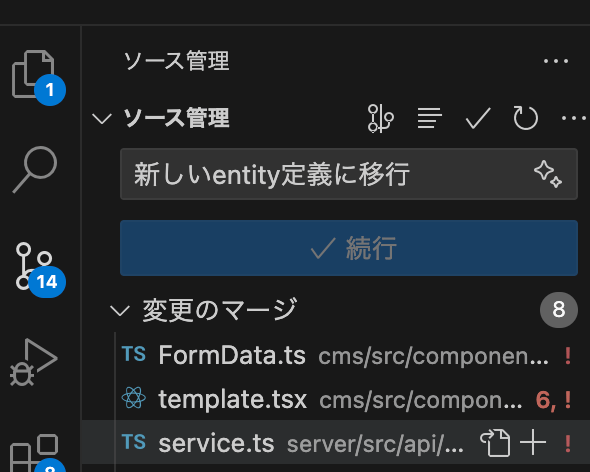
Task: Click the commit checkmark icon
Action: pyautogui.click(x=478, y=118)
